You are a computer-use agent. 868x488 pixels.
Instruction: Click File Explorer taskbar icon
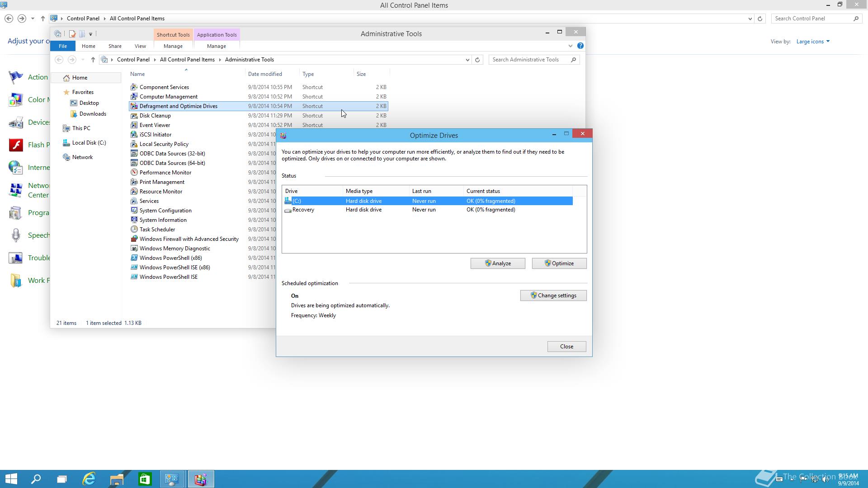click(x=117, y=479)
